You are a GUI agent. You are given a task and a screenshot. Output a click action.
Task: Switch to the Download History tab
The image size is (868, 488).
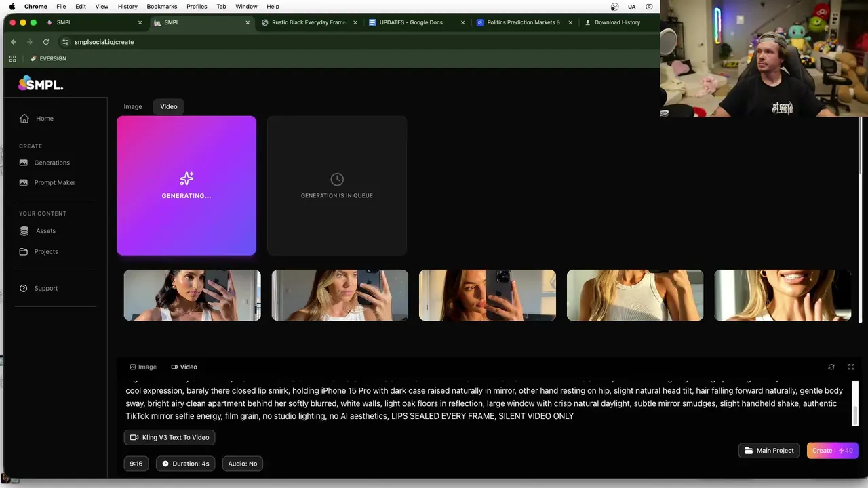point(617,22)
